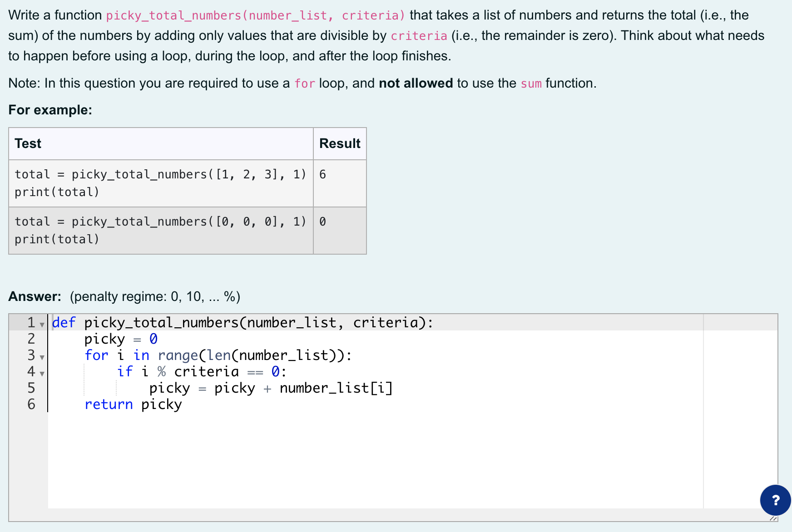Image resolution: width=792 pixels, height=532 pixels.
Task: Click the result value 6 cell
Action: click(x=322, y=174)
